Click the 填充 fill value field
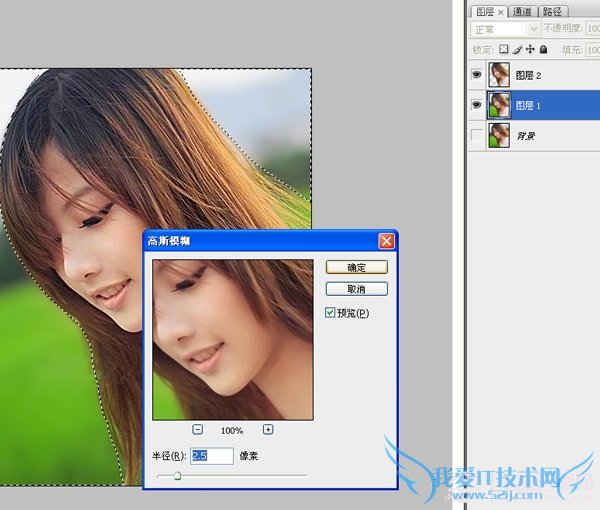This screenshot has height=510, width=600. [x=593, y=50]
